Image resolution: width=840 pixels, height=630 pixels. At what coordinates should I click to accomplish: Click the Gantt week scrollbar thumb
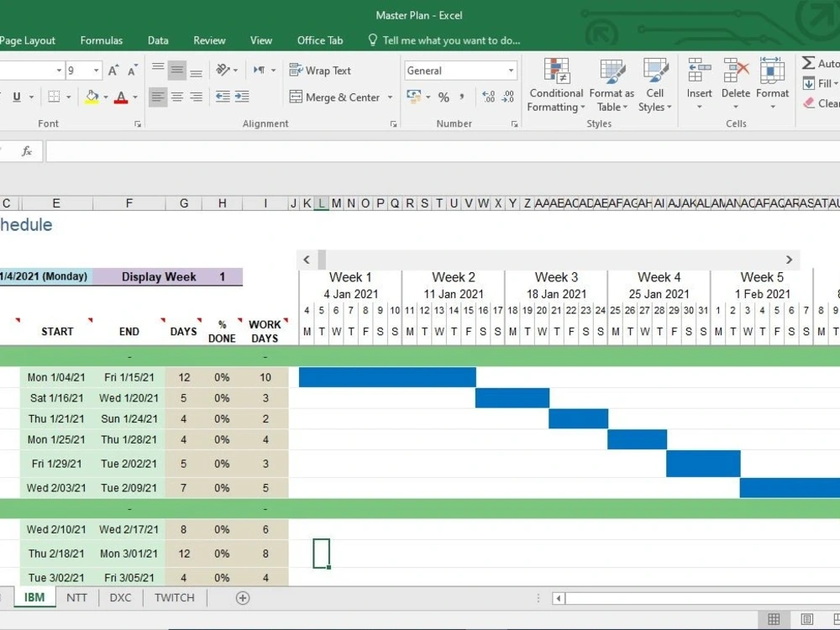pos(322,260)
